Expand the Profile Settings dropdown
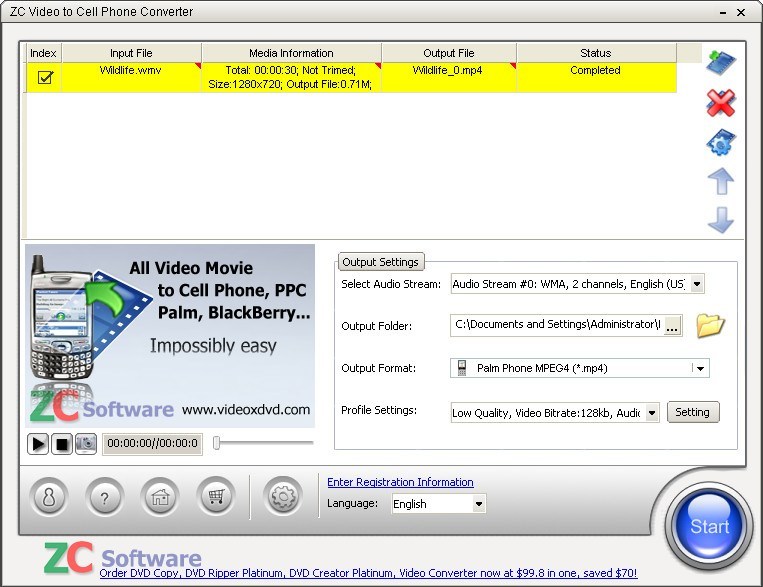 pyautogui.click(x=652, y=412)
